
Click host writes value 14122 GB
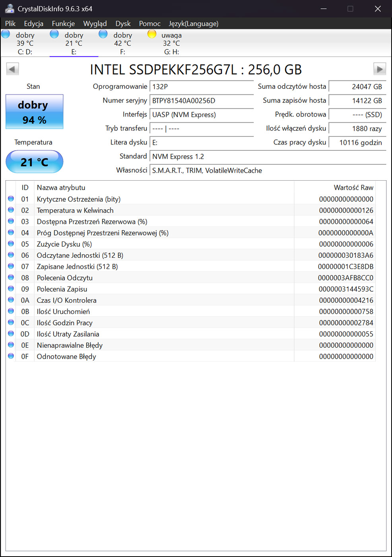[x=357, y=101]
